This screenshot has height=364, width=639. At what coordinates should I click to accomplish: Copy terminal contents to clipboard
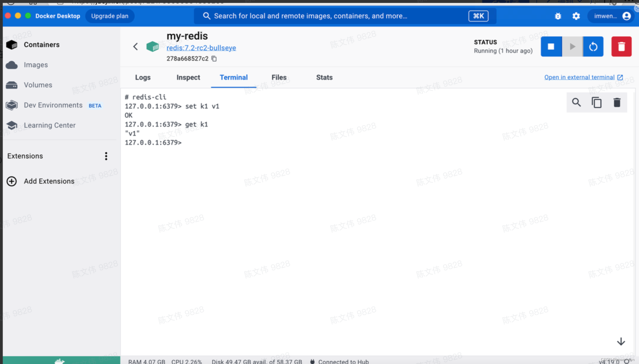597,102
